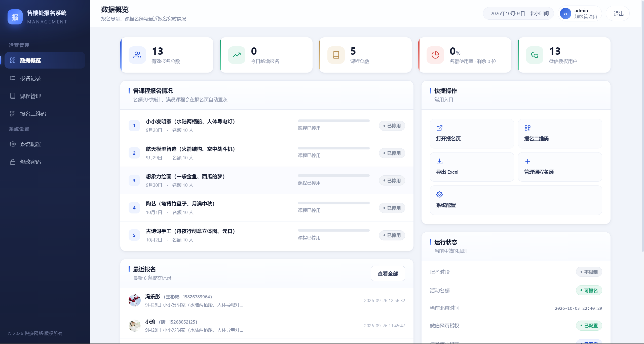Go to 报名记录 in the sidebar
This screenshot has height=344, width=644.
45,78
